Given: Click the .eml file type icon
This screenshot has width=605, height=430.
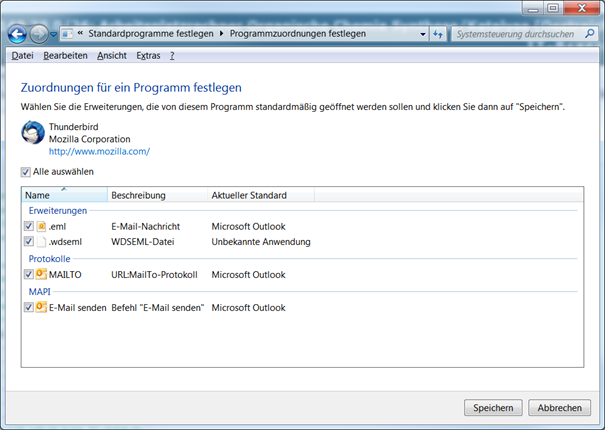Looking at the screenshot, I should [x=41, y=227].
